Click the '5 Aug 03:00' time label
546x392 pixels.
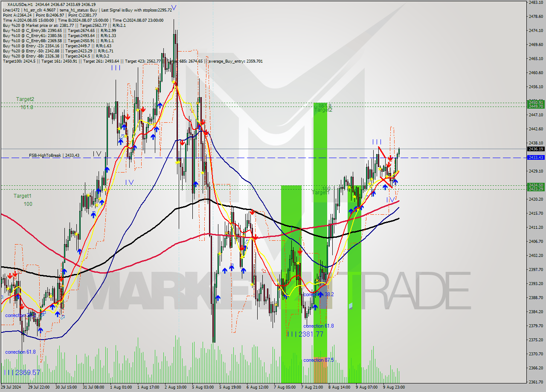(x=203, y=387)
